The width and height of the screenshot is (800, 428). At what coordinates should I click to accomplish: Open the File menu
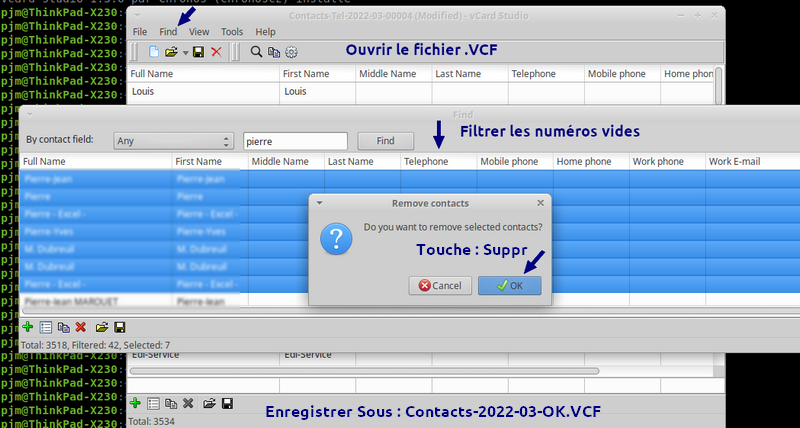point(140,32)
